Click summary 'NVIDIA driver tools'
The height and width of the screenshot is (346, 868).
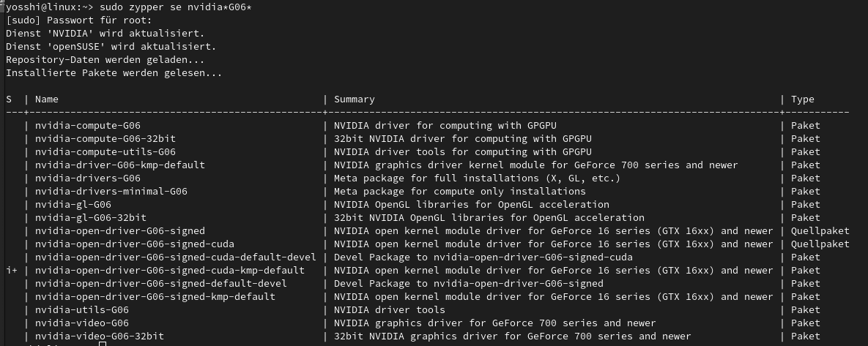pyautogui.click(x=390, y=310)
